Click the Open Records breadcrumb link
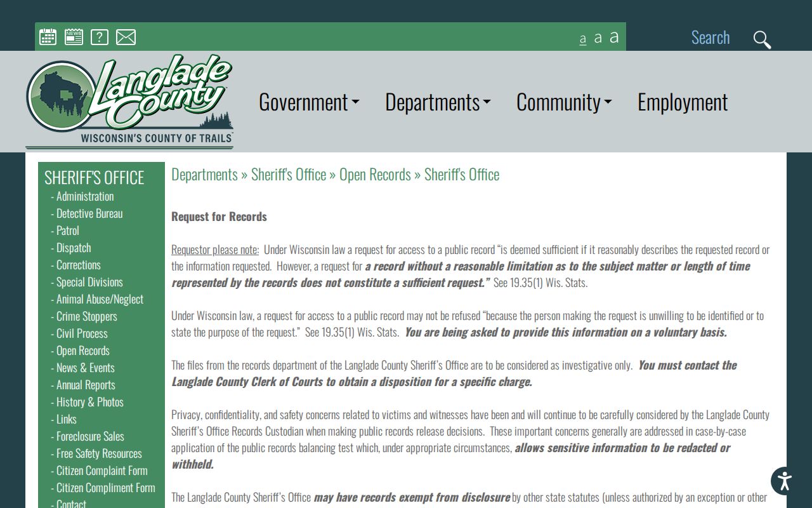Image resolution: width=812 pixels, height=508 pixels. pos(375,175)
